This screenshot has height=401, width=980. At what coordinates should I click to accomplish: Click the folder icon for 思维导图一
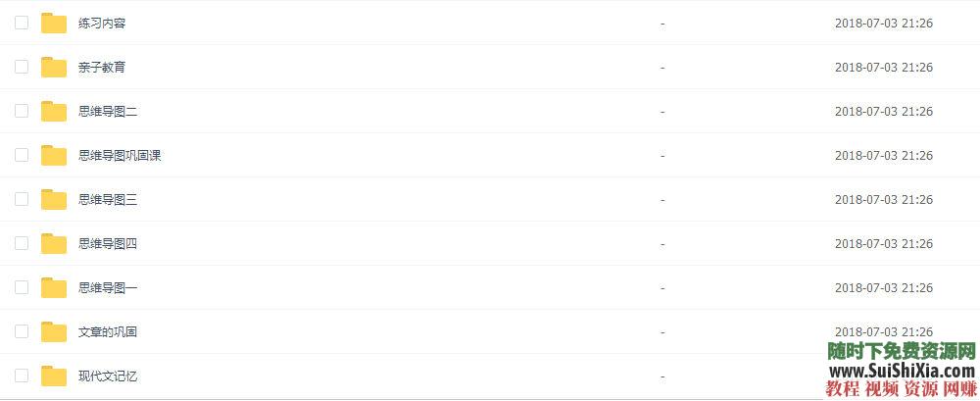54,288
